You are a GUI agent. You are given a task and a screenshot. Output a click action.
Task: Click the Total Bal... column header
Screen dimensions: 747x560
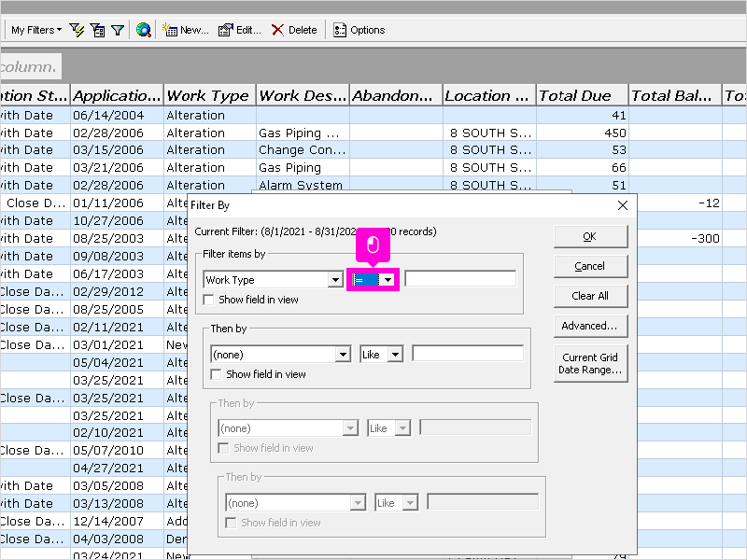675,96
